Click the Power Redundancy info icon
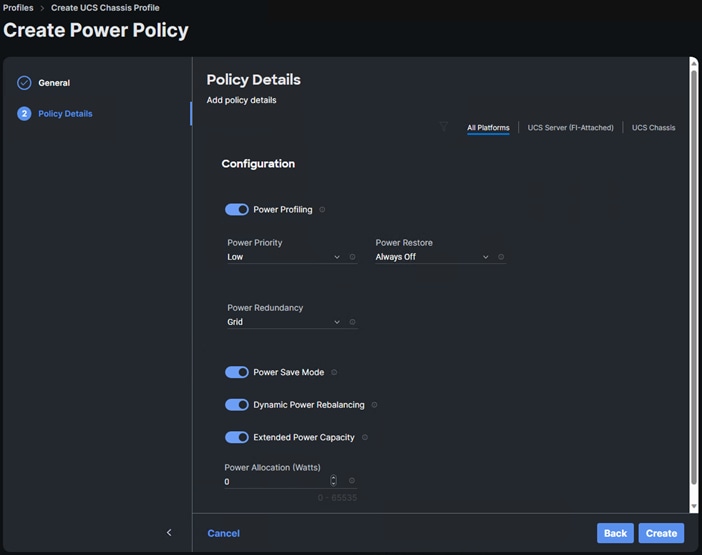The width and height of the screenshot is (702, 555). click(352, 322)
